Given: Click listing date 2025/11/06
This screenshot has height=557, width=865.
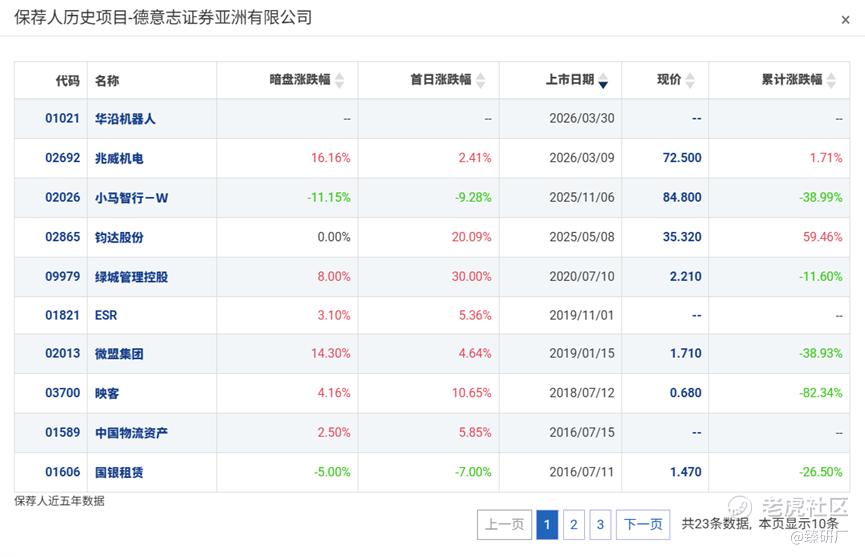Looking at the screenshot, I should pos(581,197).
